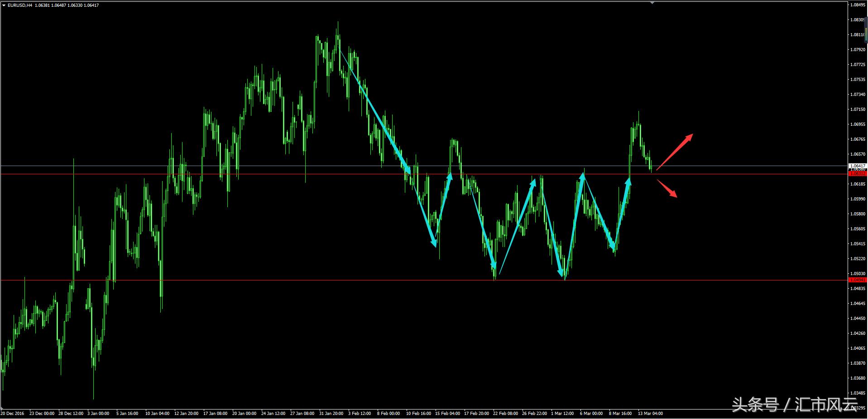Click time axis label 31 Jan 20:00

(331, 414)
